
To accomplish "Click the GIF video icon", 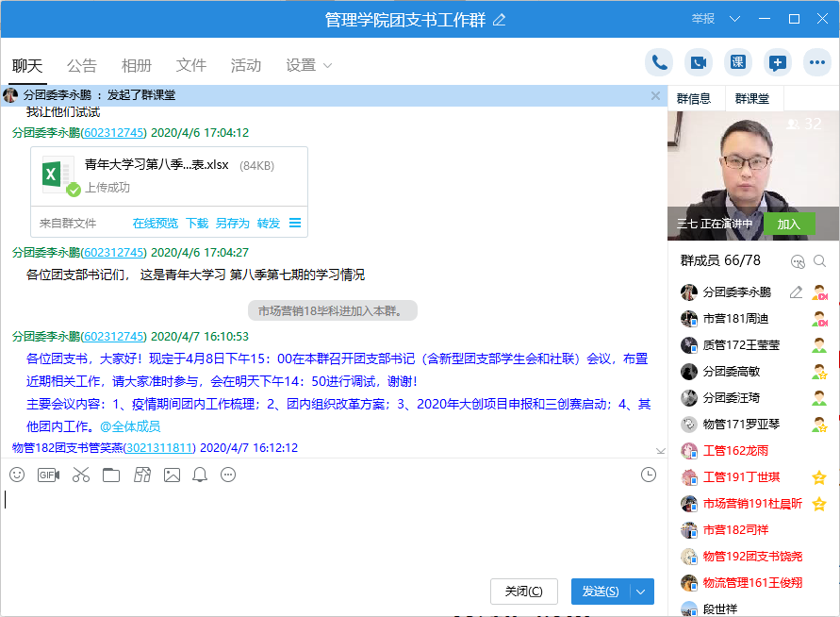I will coord(48,475).
